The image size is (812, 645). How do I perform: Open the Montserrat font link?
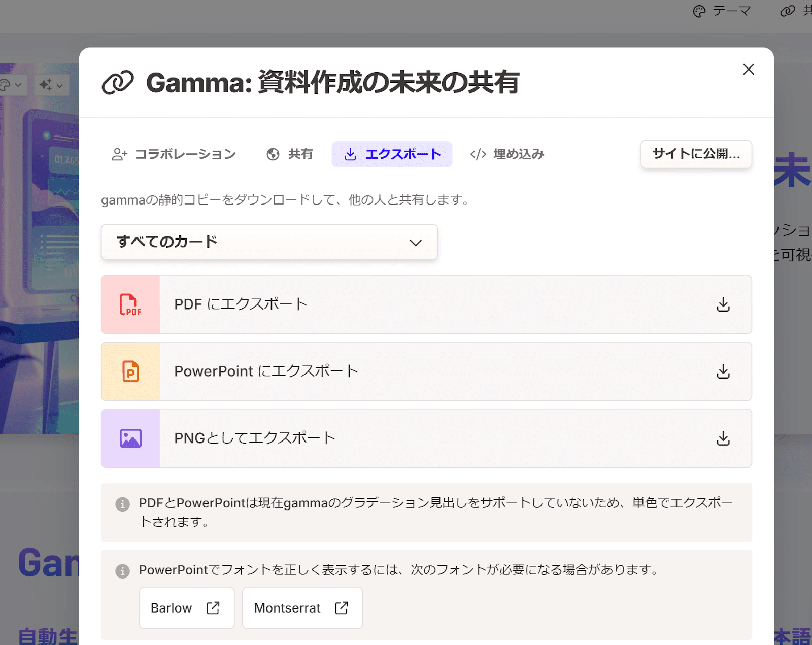tap(302, 608)
